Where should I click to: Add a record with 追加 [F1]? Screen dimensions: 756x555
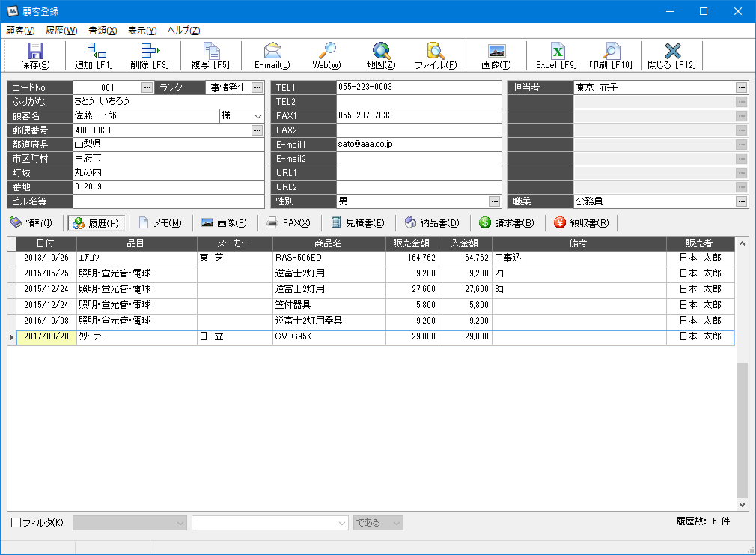click(x=94, y=56)
